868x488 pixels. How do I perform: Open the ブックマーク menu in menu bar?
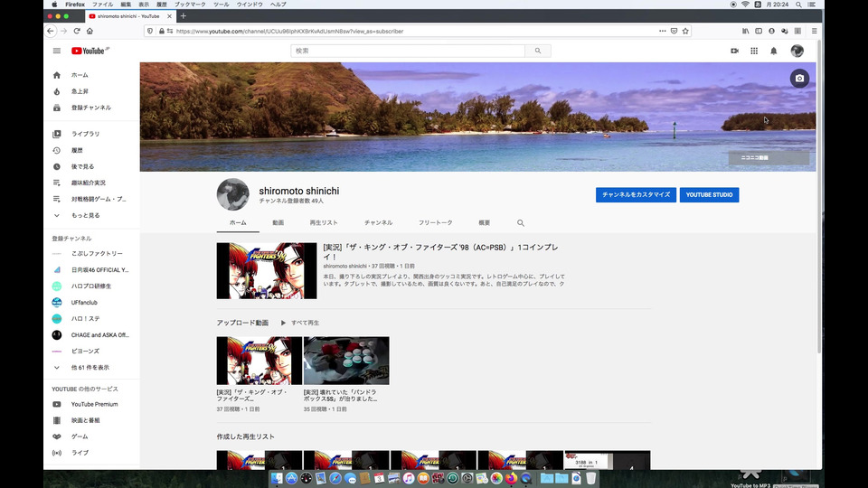190,5
